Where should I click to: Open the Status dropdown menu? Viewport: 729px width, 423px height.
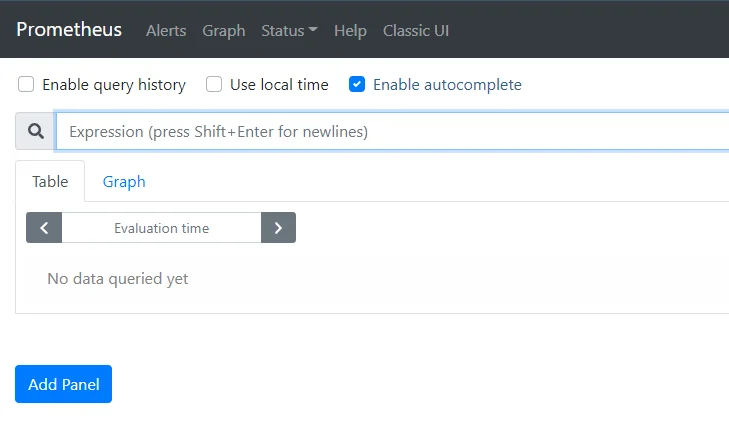click(x=289, y=31)
